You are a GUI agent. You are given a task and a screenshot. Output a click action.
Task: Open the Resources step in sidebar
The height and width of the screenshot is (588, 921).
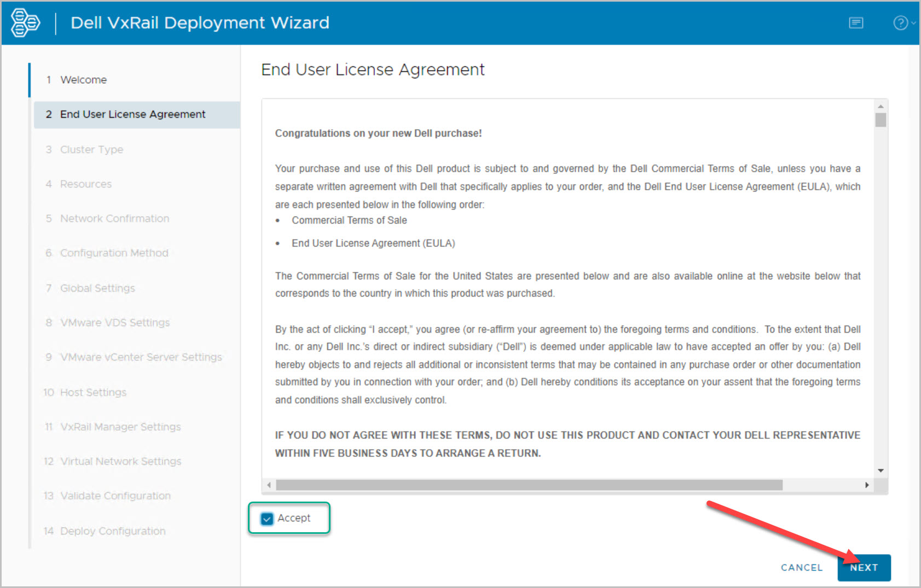[86, 184]
